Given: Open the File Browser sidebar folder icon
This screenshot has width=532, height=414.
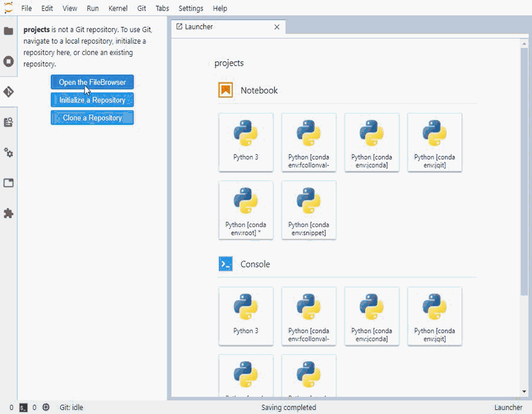Looking at the screenshot, I should coord(8,31).
